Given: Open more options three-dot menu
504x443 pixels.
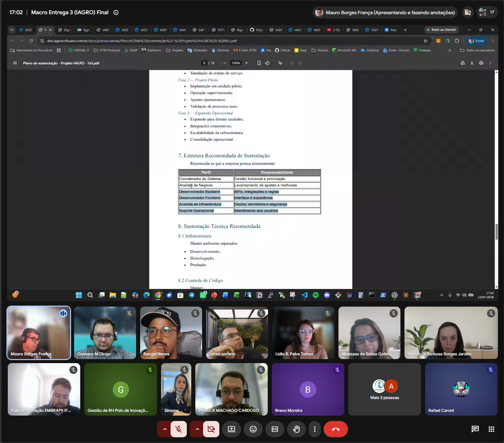Looking at the screenshot, I should pos(315,429).
